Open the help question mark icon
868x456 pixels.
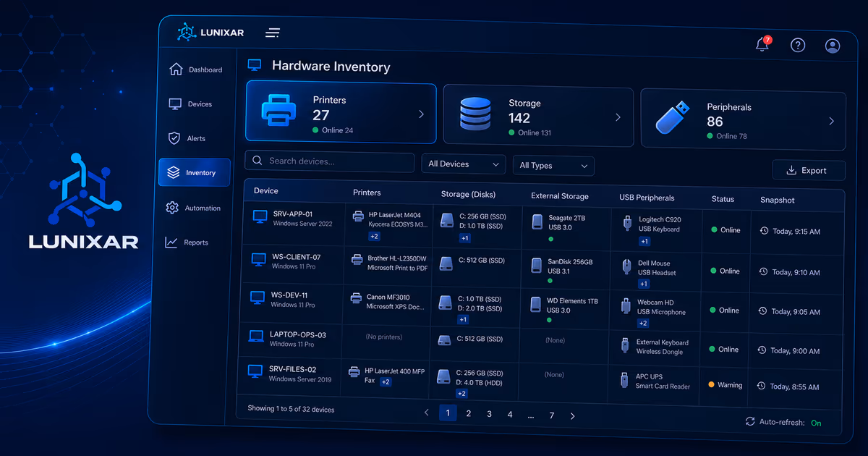[798, 45]
